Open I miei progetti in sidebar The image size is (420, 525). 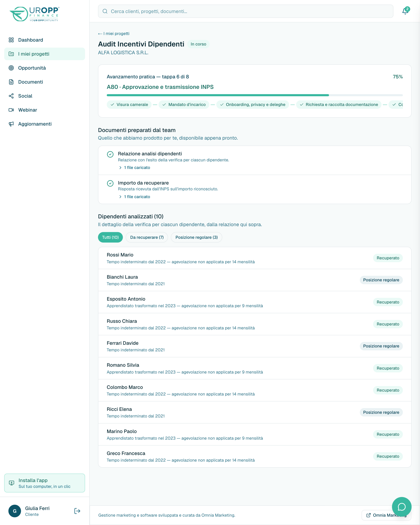(x=45, y=54)
